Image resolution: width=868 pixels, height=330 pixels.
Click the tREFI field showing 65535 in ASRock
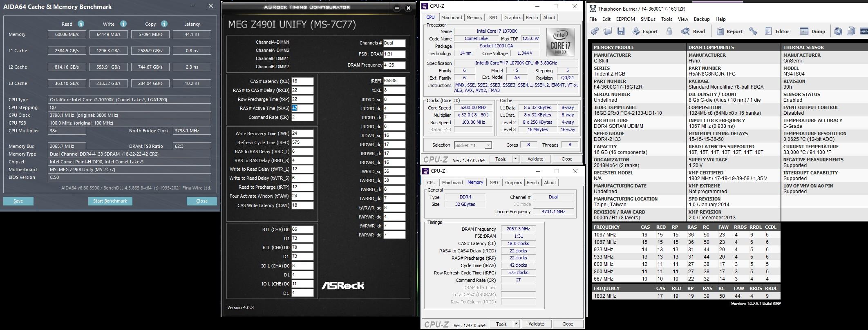pos(394,81)
